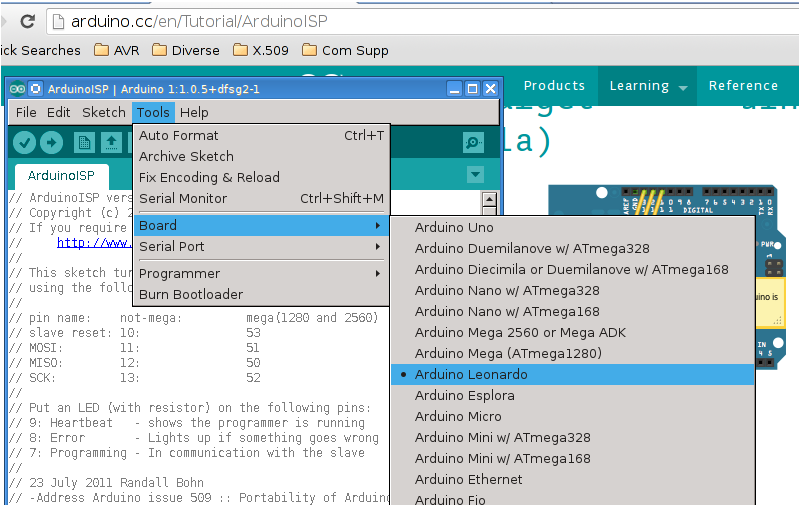This screenshot has height=521, width=799.
Task: Open the Sketch menu
Action: (x=103, y=113)
